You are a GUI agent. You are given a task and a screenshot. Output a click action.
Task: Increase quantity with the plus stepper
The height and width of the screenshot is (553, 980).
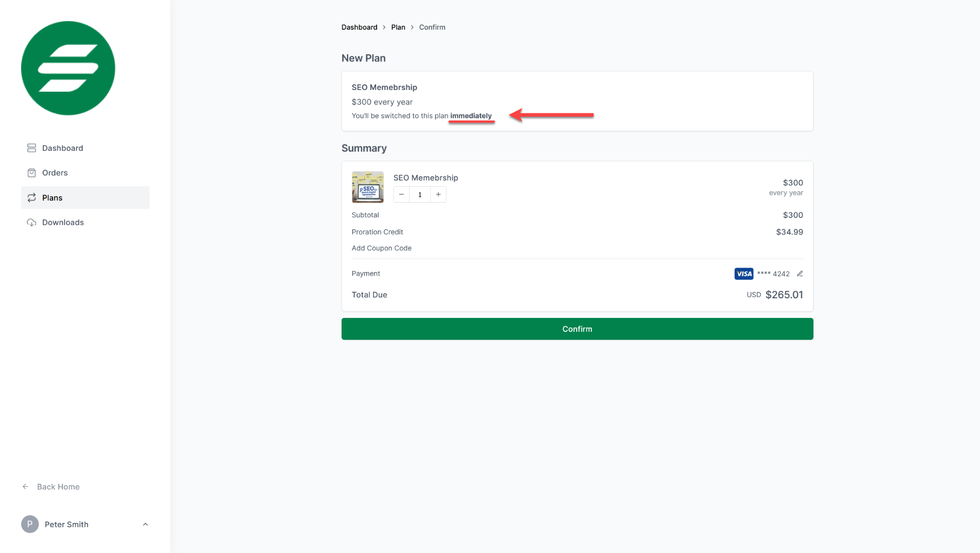[438, 194]
